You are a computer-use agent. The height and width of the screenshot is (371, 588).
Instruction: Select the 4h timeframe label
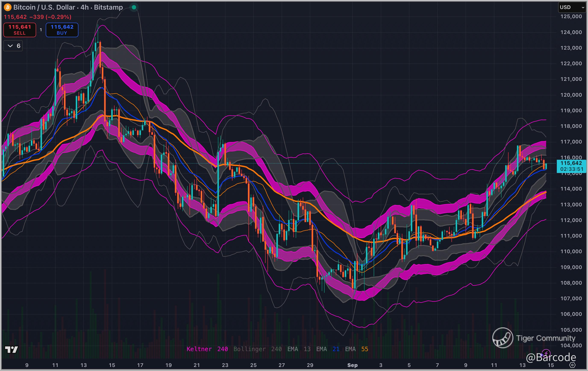tap(84, 7)
